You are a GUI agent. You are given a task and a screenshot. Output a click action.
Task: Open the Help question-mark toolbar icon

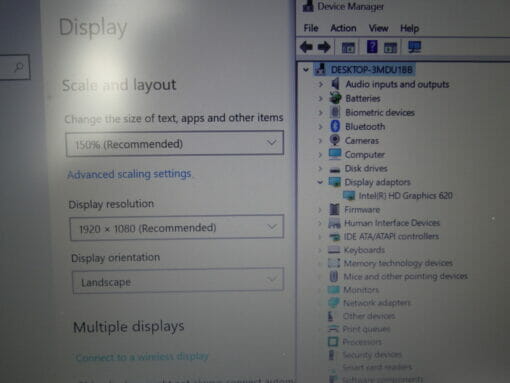click(372, 47)
